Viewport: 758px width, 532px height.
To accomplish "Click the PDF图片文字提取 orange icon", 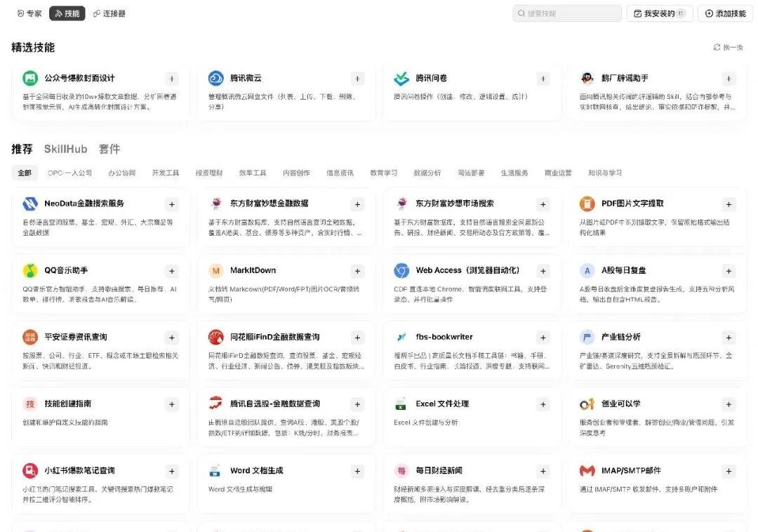I will tap(587, 204).
